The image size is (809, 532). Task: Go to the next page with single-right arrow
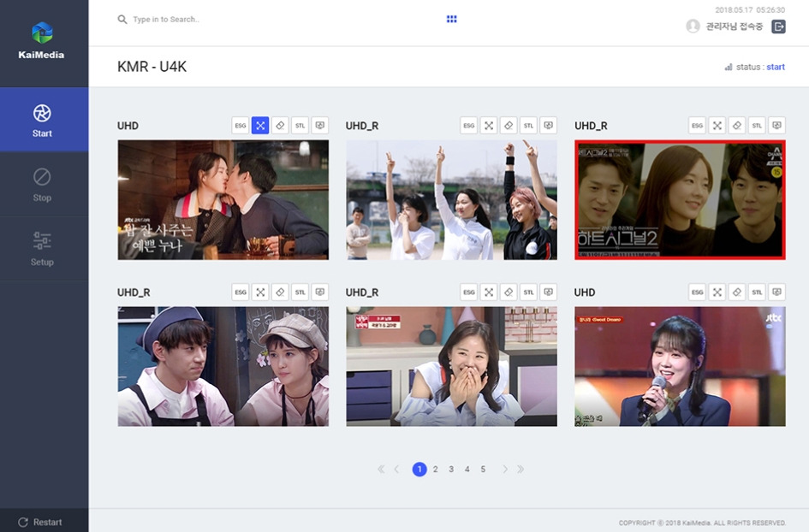[x=505, y=469]
